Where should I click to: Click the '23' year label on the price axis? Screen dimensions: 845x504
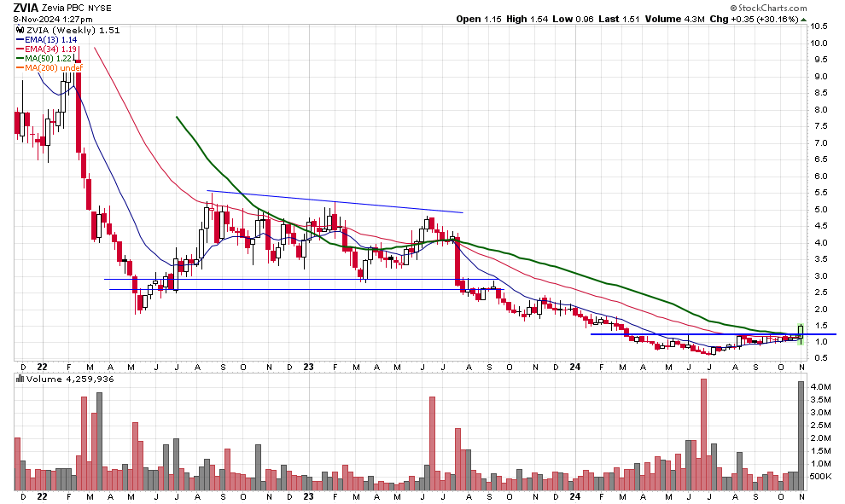(308, 366)
